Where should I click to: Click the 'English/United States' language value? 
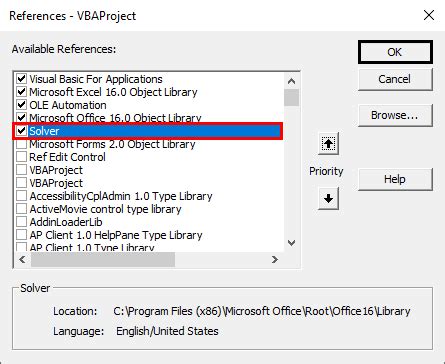167,331
